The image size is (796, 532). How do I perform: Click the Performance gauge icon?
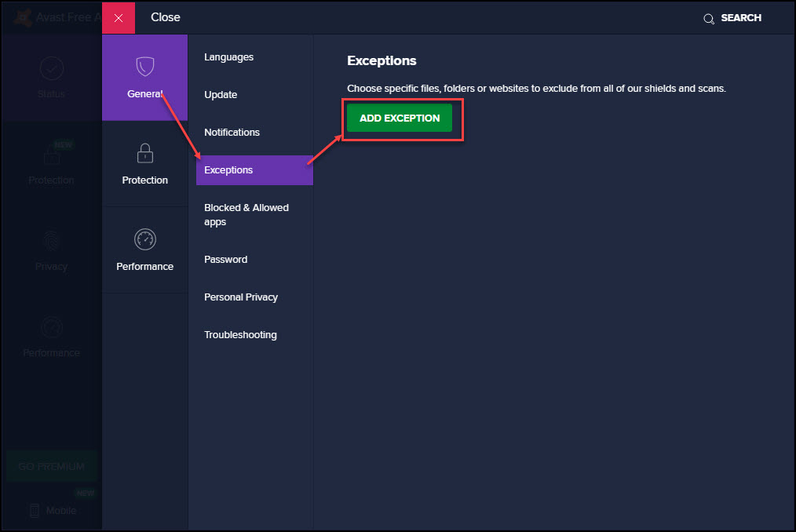144,239
